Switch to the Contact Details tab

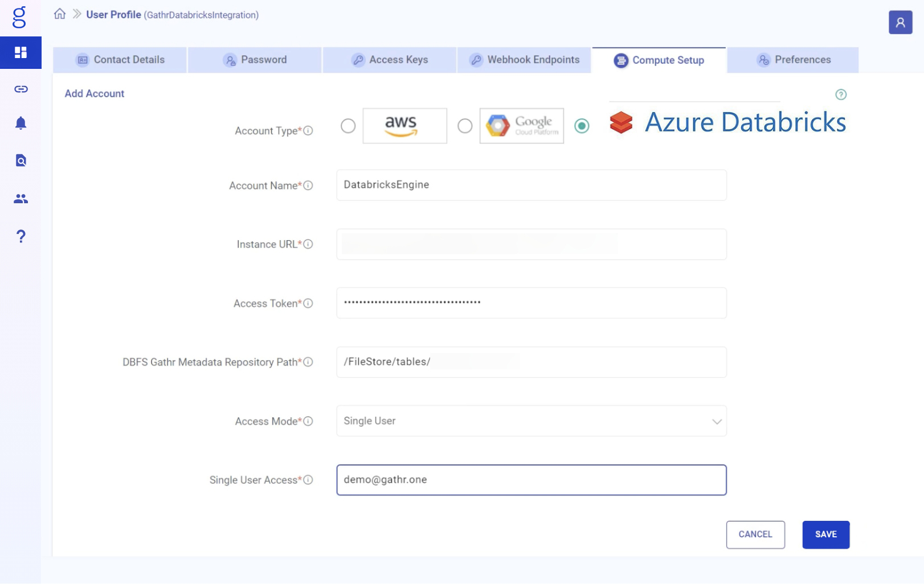tap(120, 60)
